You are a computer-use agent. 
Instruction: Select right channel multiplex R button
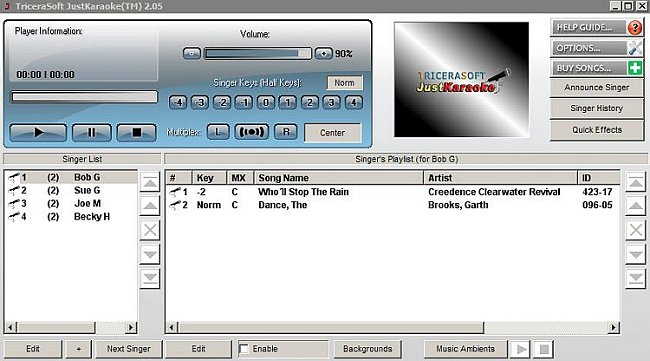[286, 132]
